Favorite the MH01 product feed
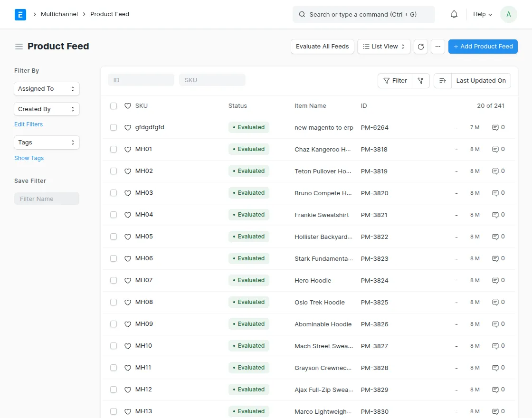The image size is (532, 418). coord(127,149)
